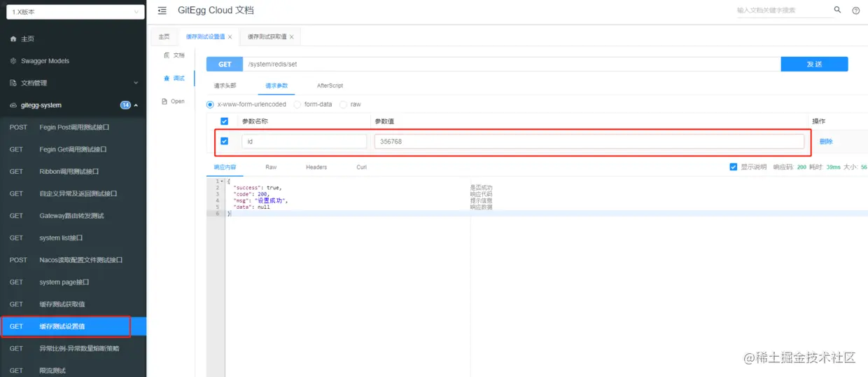Collapse the gitegg-system group

136,105
